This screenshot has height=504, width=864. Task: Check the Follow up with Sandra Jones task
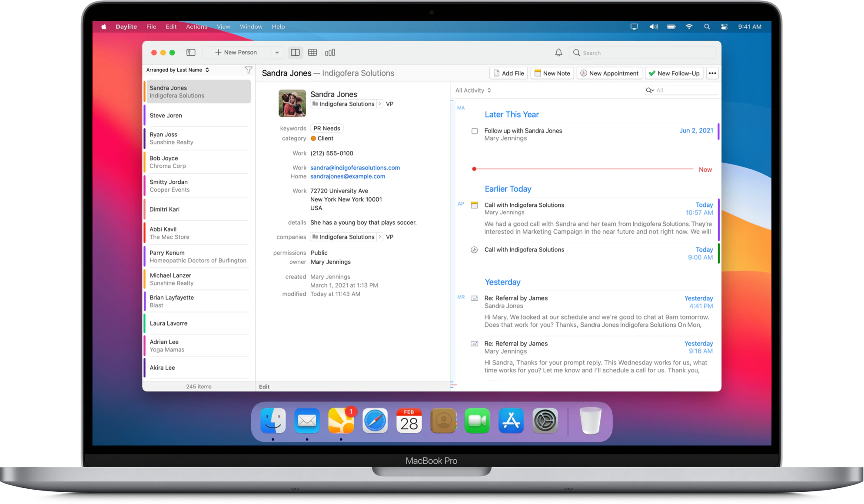475,131
